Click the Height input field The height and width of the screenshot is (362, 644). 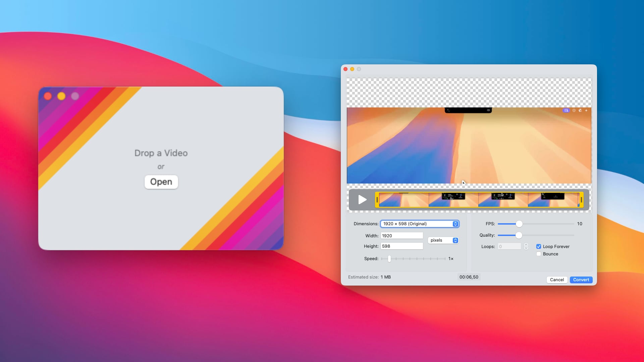tap(402, 246)
